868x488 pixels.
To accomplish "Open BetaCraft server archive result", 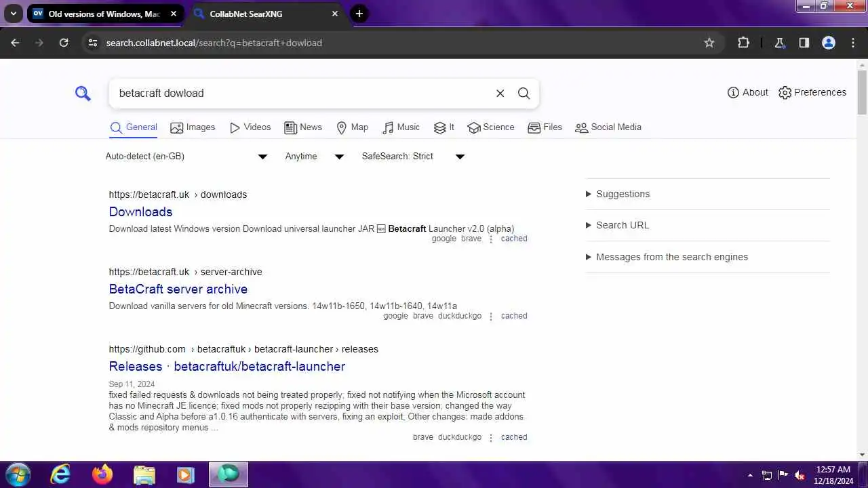I will coord(178,289).
